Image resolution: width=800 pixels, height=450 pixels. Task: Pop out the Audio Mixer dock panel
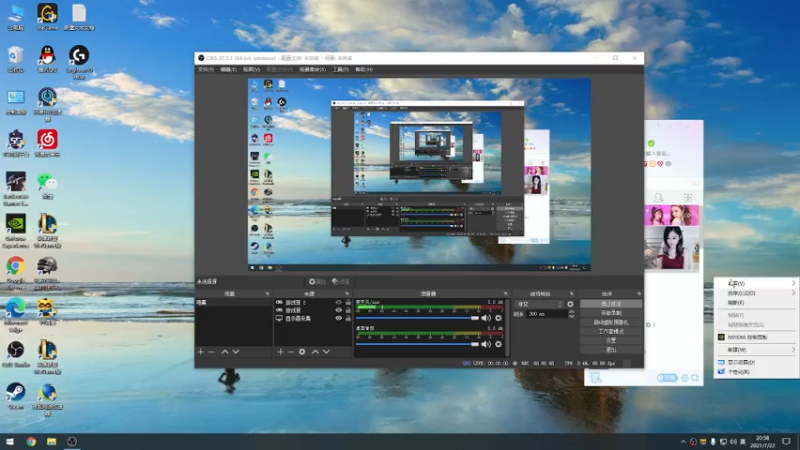tap(506, 294)
